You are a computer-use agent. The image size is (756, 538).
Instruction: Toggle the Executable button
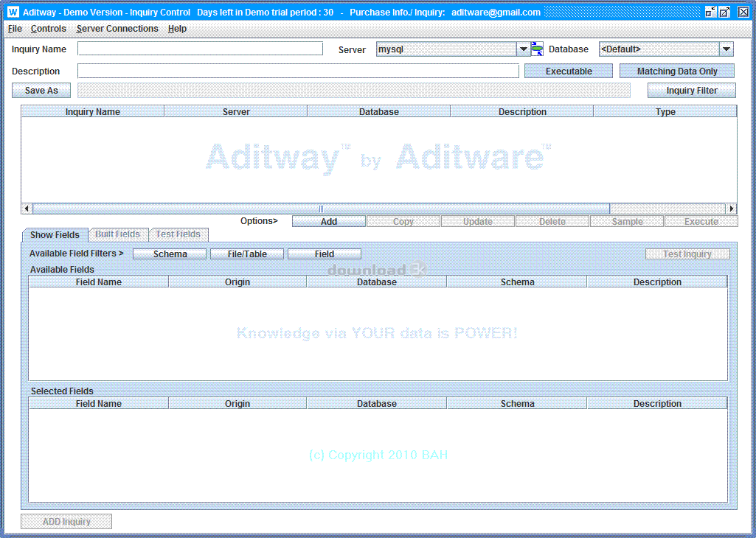pyautogui.click(x=569, y=71)
